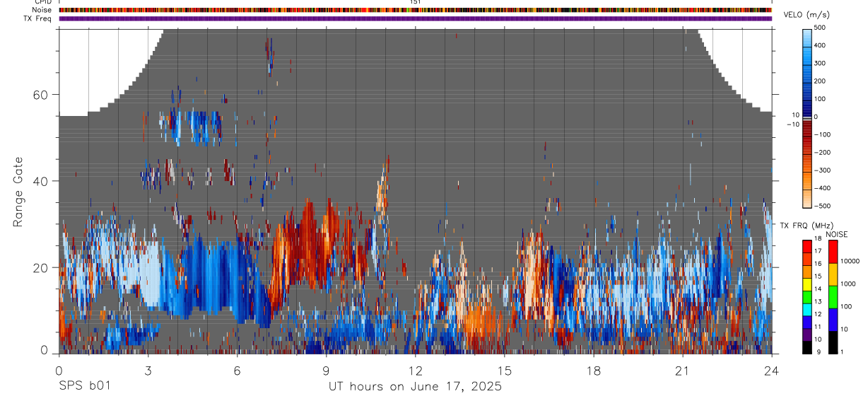
Task: Click the NOISE scale label '10000'
Action: pyautogui.click(x=852, y=262)
